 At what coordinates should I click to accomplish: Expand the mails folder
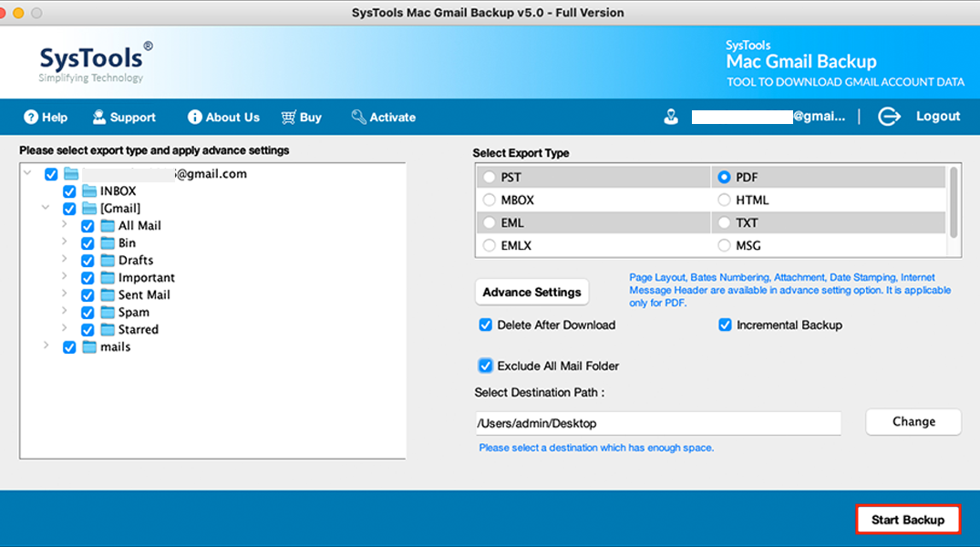(46, 346)
